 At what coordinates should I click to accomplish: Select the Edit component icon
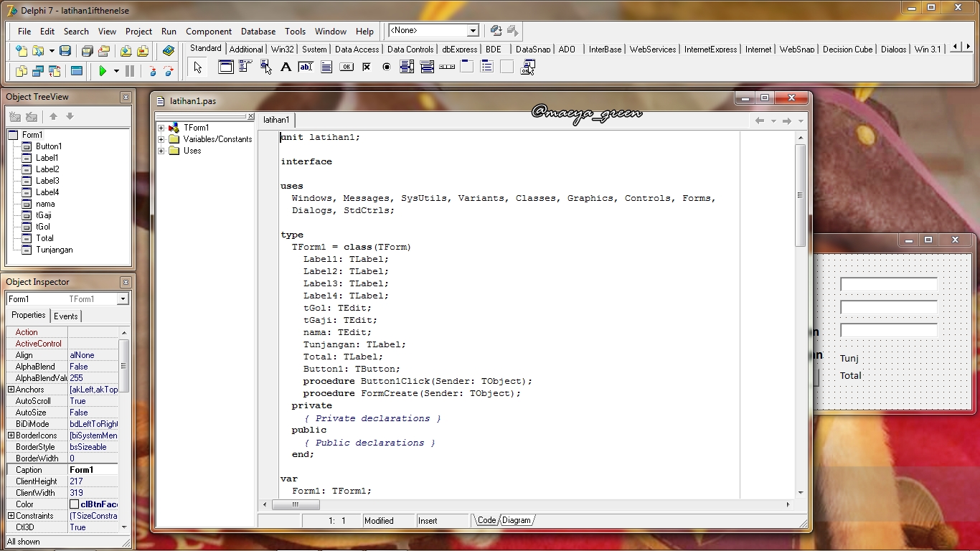(x=306, y=67)
